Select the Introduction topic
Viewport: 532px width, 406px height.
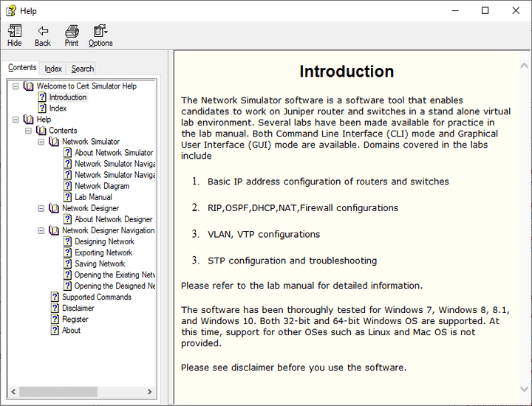coord(68,97)
